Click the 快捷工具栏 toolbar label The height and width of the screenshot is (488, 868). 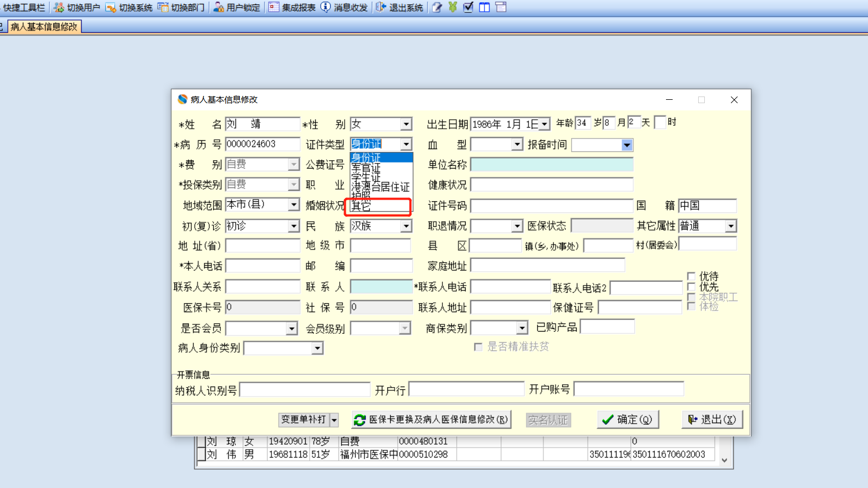click(24, 7)
